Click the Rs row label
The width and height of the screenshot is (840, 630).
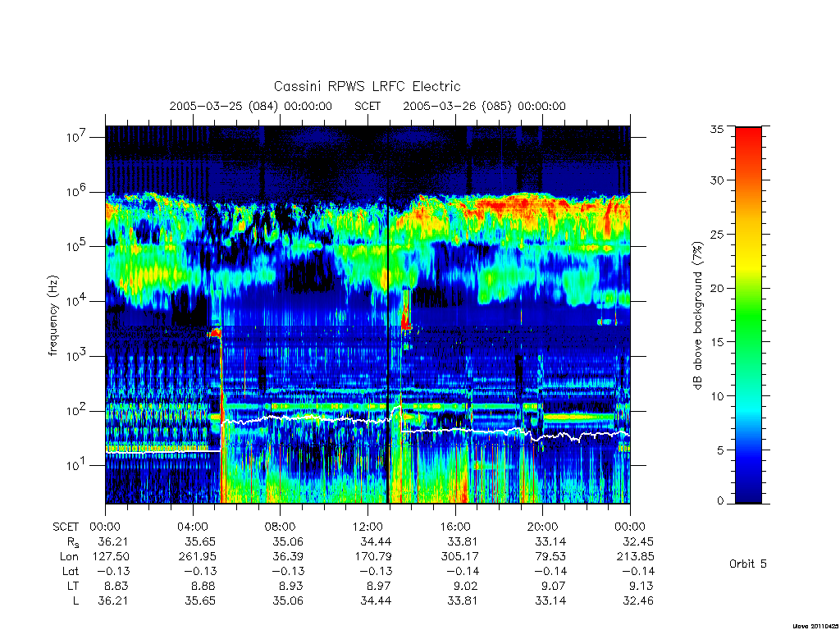pyautogui.click(x=73, y=542)
